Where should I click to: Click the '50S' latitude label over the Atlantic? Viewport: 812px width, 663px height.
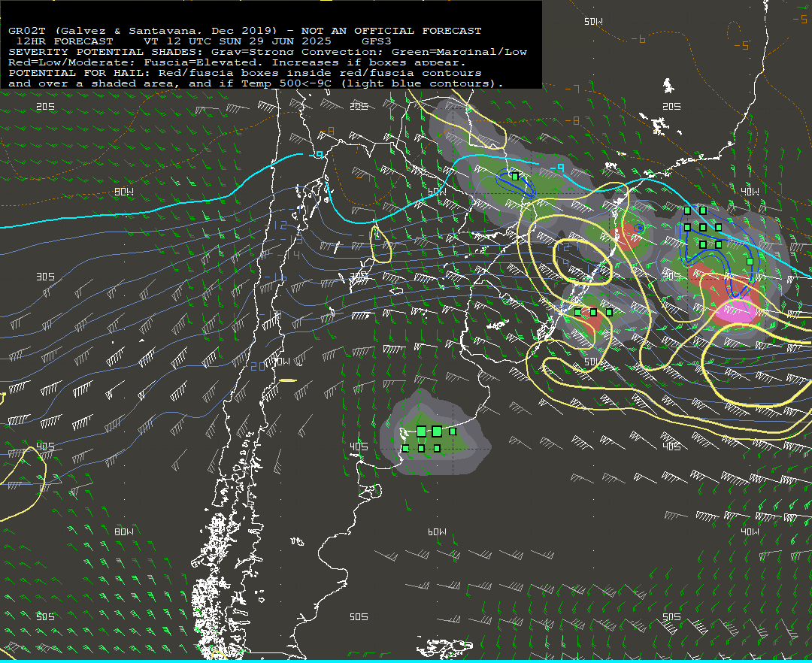671,616
